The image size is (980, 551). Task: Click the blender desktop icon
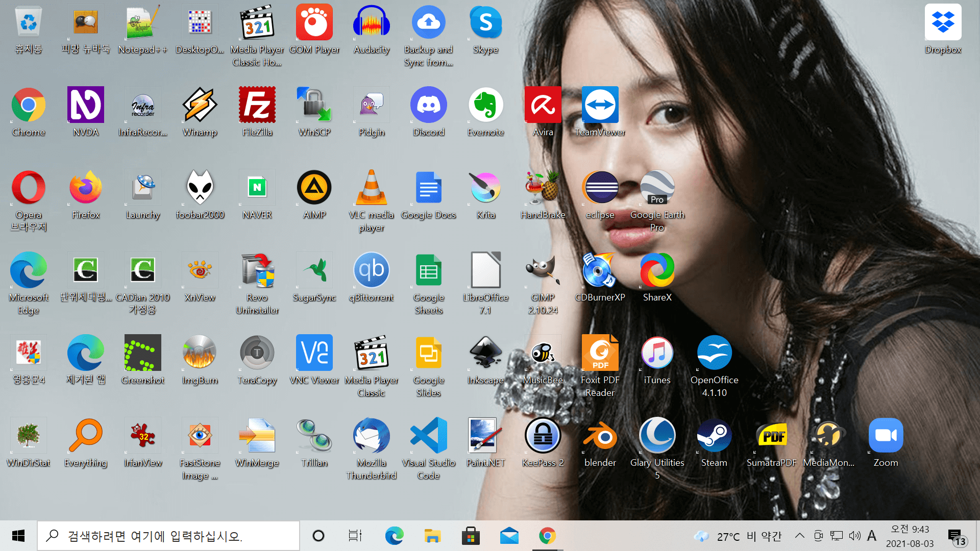coord(600,443)
